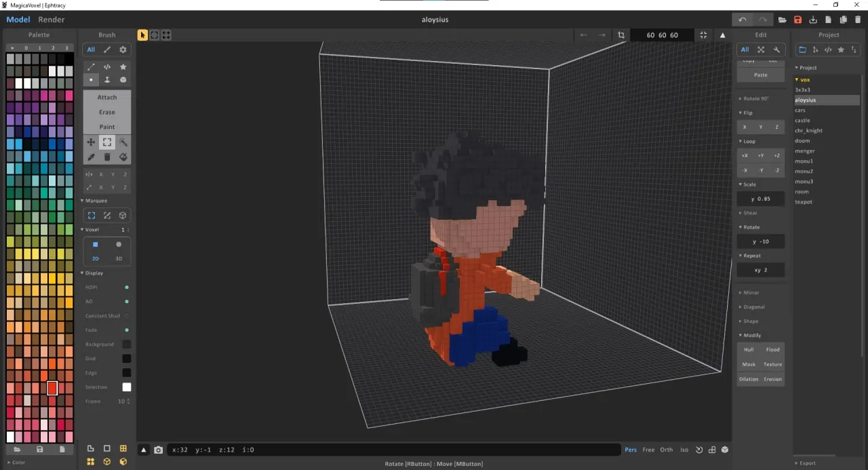This screenshot has width=868, height=470.
Task: Click the Paste button in the Edit panel
Action: [x=760, y=75]
